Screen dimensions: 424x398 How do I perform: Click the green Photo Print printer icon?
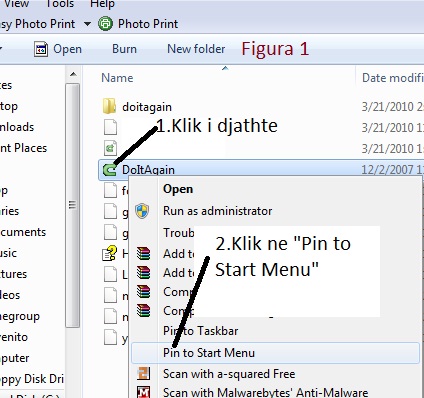click(105, 24)
